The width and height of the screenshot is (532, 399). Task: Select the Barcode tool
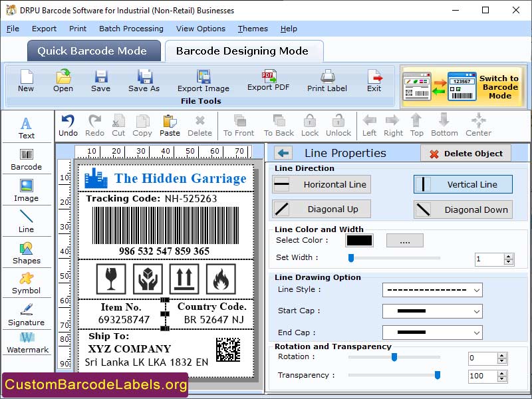[27, 156]
